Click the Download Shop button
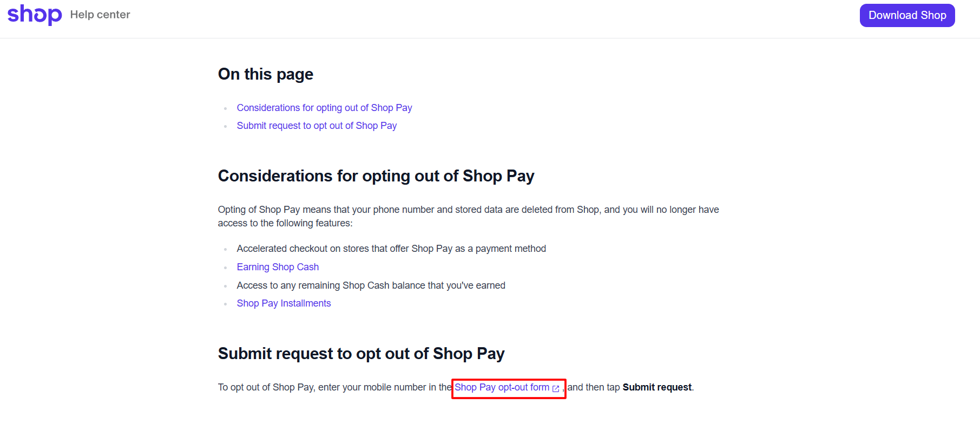 coord(907,15)
